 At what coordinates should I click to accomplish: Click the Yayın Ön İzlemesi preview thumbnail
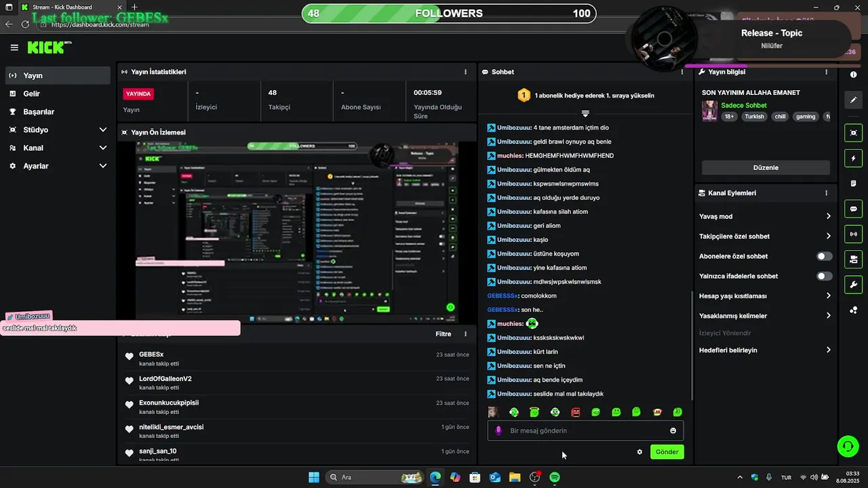pos(296,232)
